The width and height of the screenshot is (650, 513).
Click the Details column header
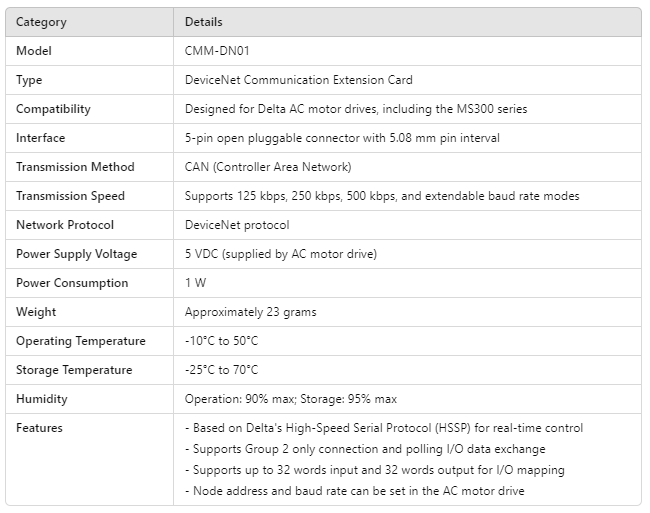204,22
